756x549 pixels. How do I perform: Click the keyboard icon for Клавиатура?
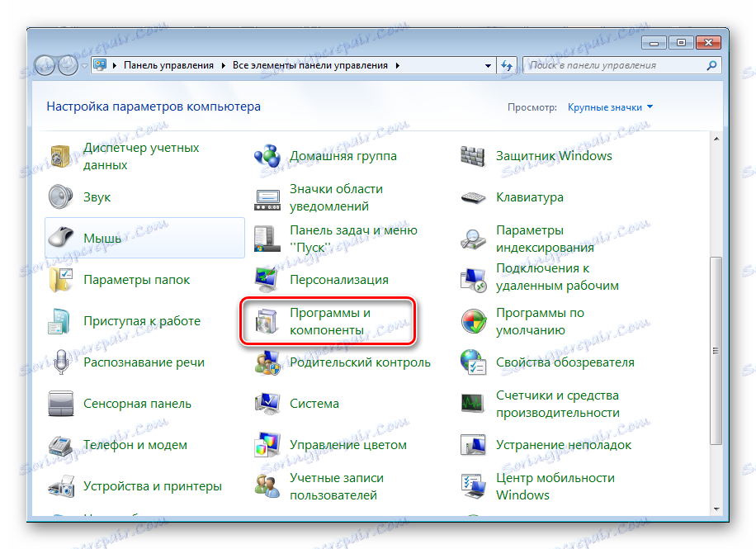click(x=473, y=198)
